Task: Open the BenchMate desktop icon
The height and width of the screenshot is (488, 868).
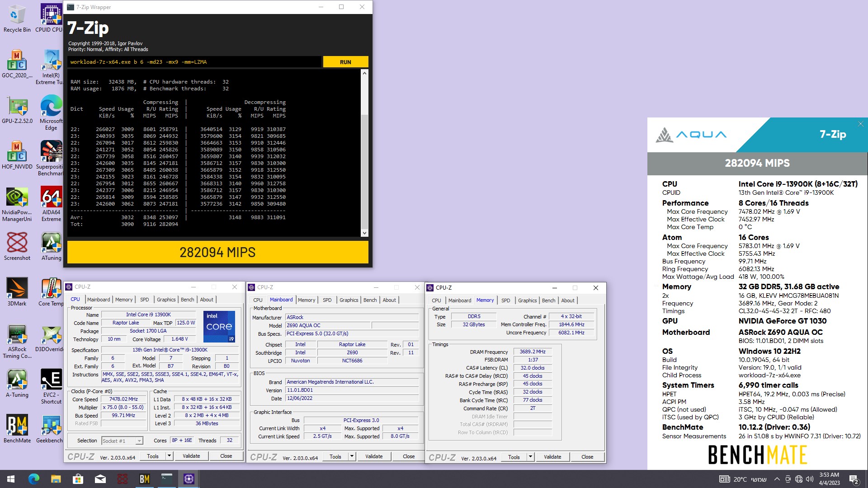Action: 17,429
